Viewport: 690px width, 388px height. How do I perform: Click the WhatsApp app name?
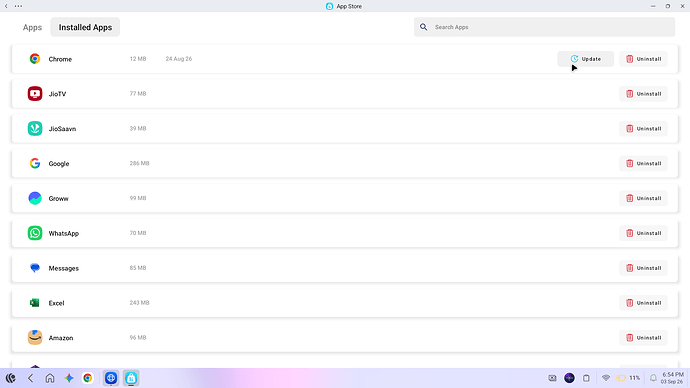(x=64, y=233)
